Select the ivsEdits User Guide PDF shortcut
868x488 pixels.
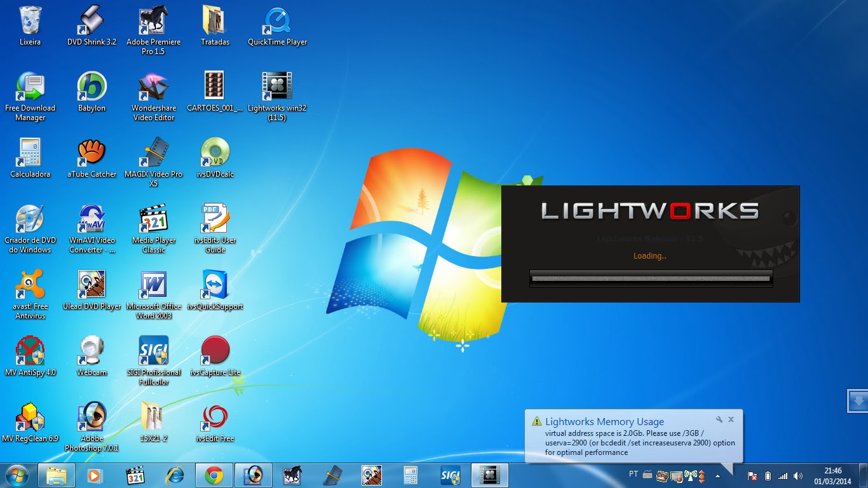coord(215,229)
